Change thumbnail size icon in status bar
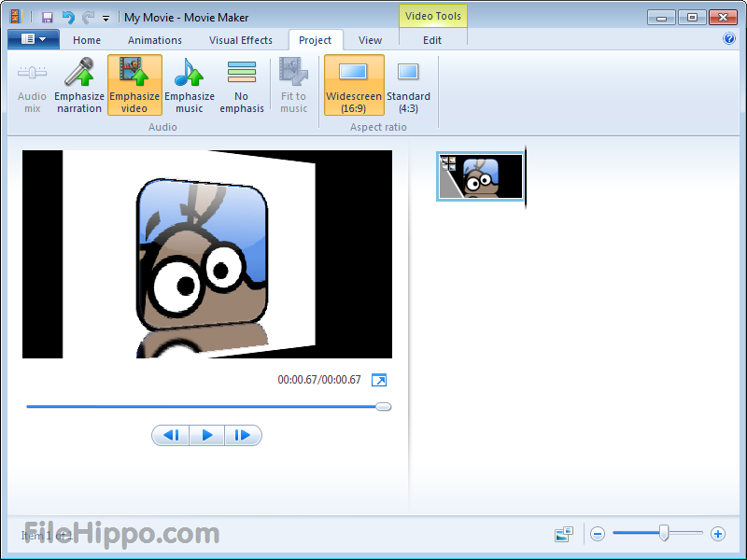This screenshot has height=560, width=747. 564,534
